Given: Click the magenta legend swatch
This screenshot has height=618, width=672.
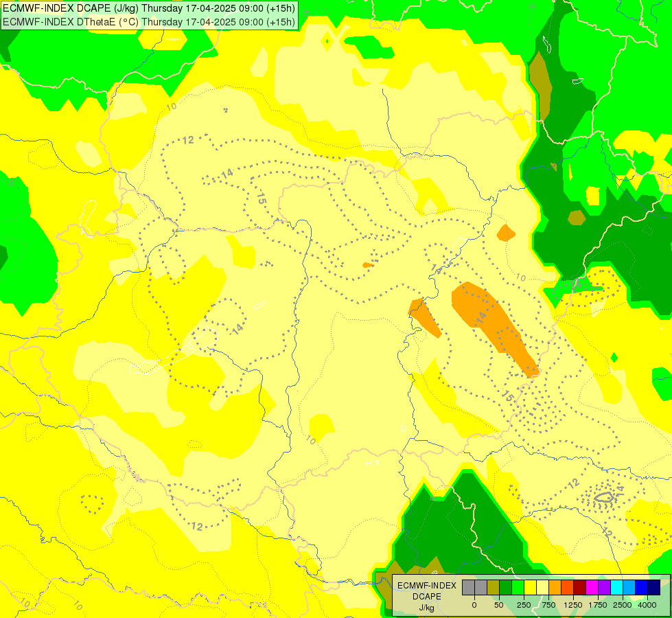Looking at the screenshot, I should tap(592, 587).
